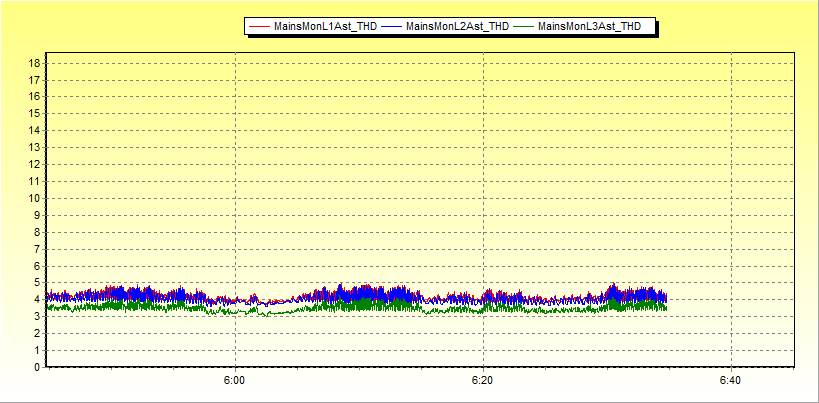Screen dimensions: 819x403
Task: Click the right end of the data traces
Action: pyautogui.click(x=665, y=300)
